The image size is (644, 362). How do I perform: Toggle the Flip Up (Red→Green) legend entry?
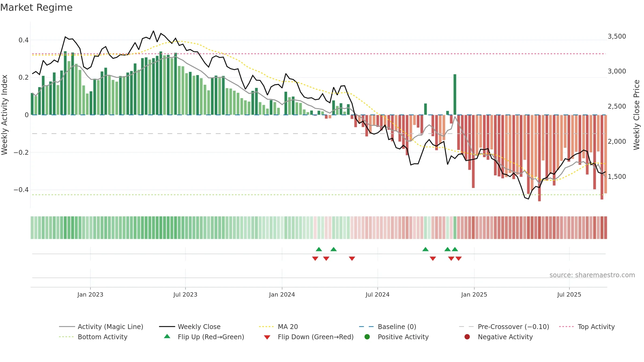[x=204, y=337]
